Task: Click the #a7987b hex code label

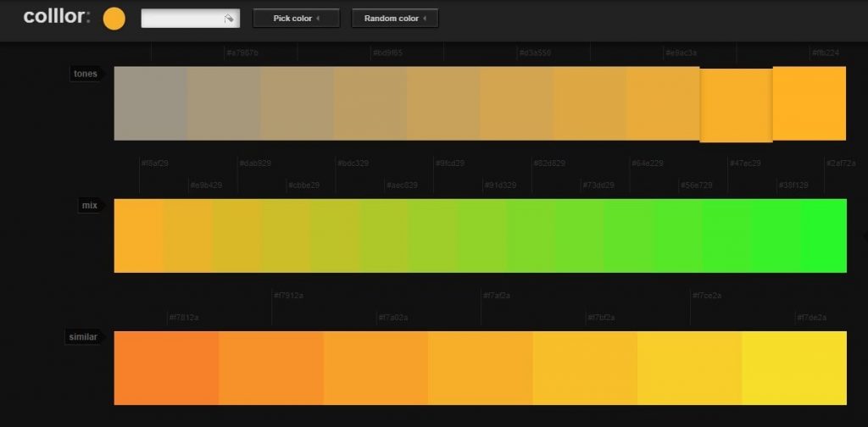Action: coord(242,53)
